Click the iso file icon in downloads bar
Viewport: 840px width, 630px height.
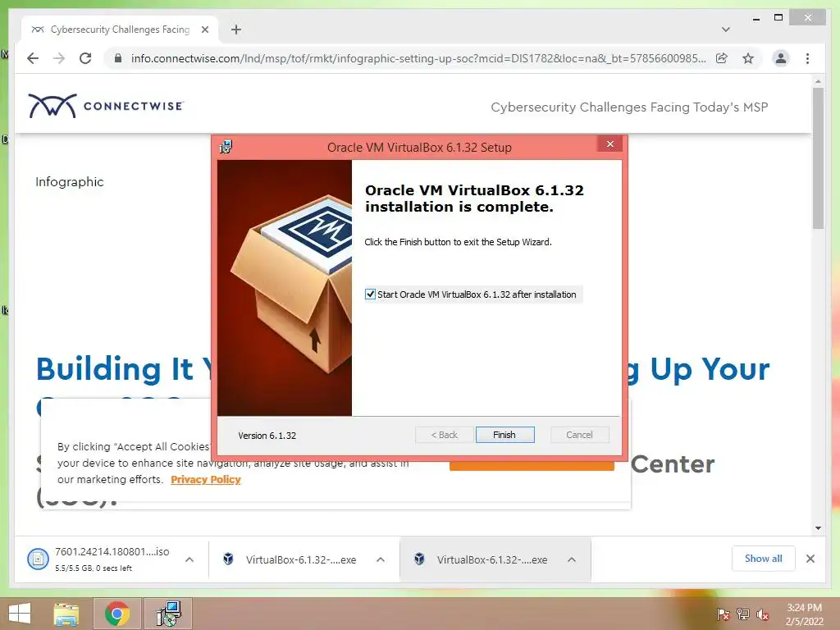tap(38, 559)
